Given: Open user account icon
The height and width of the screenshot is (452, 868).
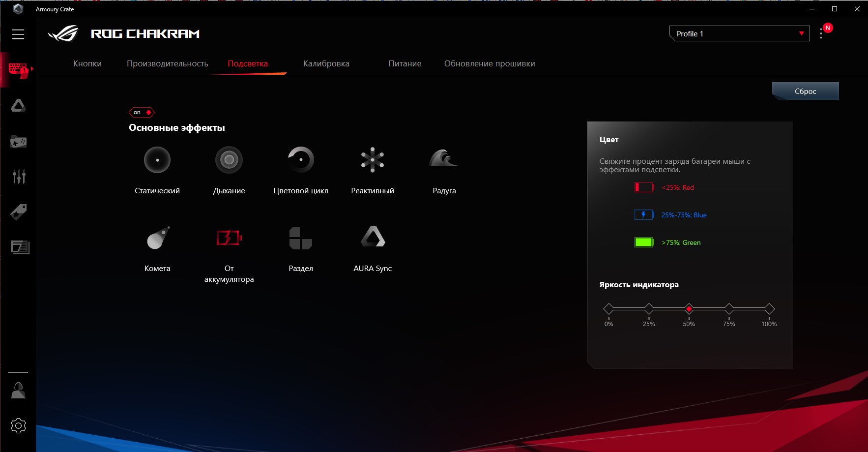Looking at the screenshot, I should click(18, 391).
